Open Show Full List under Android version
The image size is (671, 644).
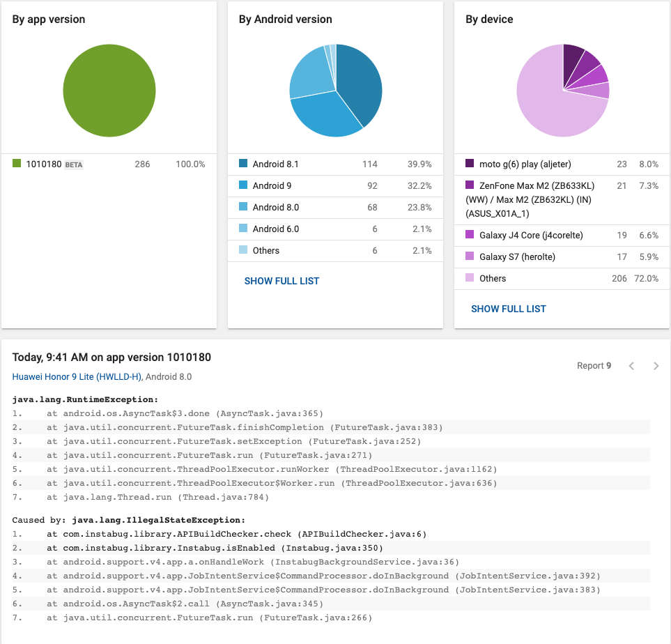click(x=281, y=281)
